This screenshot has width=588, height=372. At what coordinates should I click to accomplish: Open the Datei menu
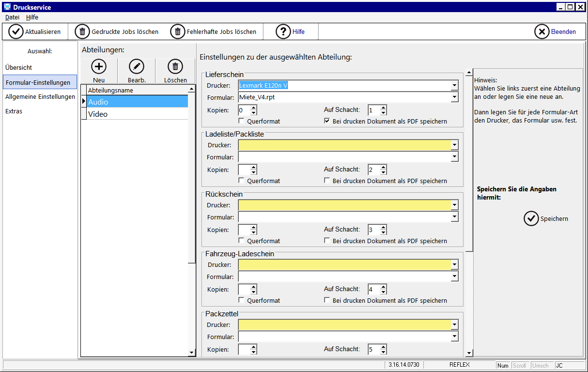tap(12, 17)
